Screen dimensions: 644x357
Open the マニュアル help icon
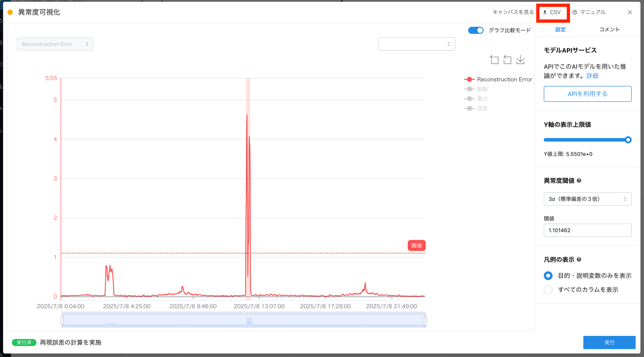click(575, 12)
